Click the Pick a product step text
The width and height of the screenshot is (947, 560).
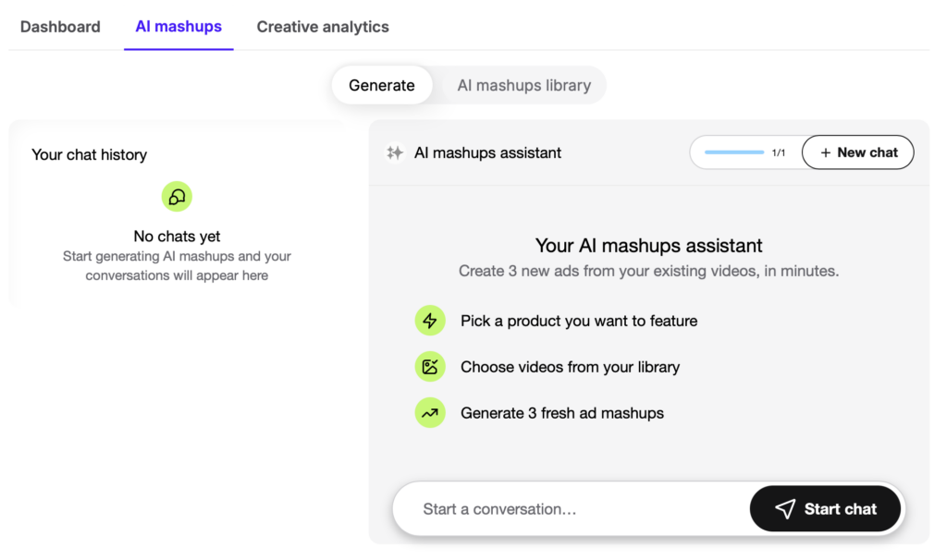click(579, 321)
